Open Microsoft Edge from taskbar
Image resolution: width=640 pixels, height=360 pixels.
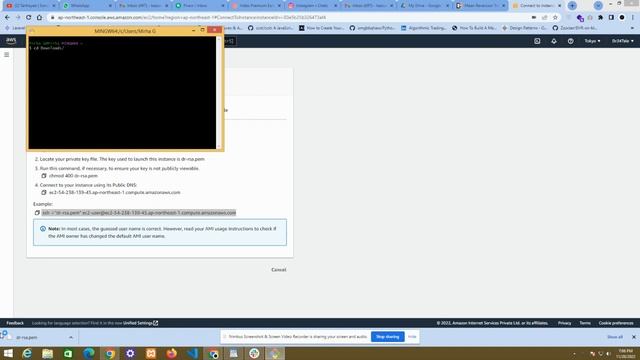point(89,353)
